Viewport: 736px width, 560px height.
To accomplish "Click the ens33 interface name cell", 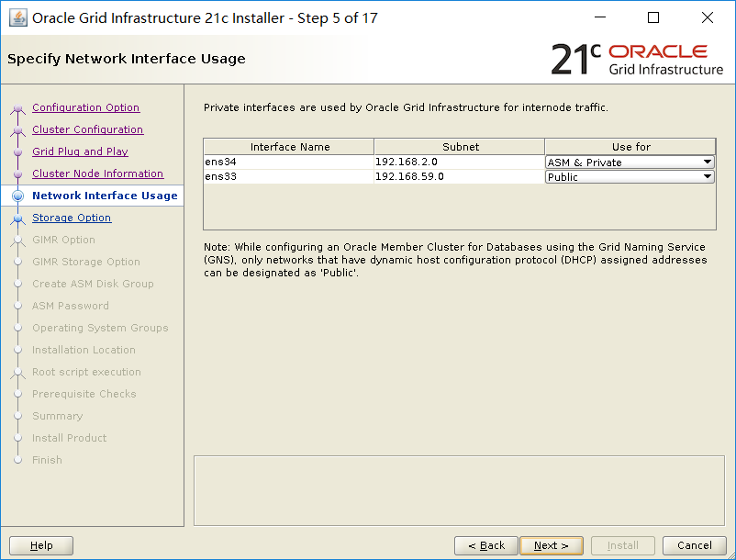I will click(x=289, y=176).
